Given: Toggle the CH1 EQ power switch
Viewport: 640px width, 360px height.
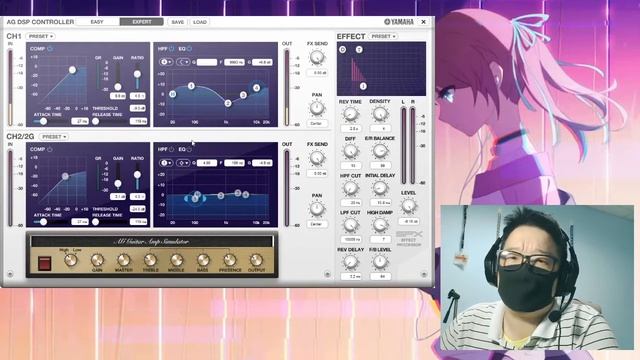Looking at the screenshot, I should (x=190, y=49).
